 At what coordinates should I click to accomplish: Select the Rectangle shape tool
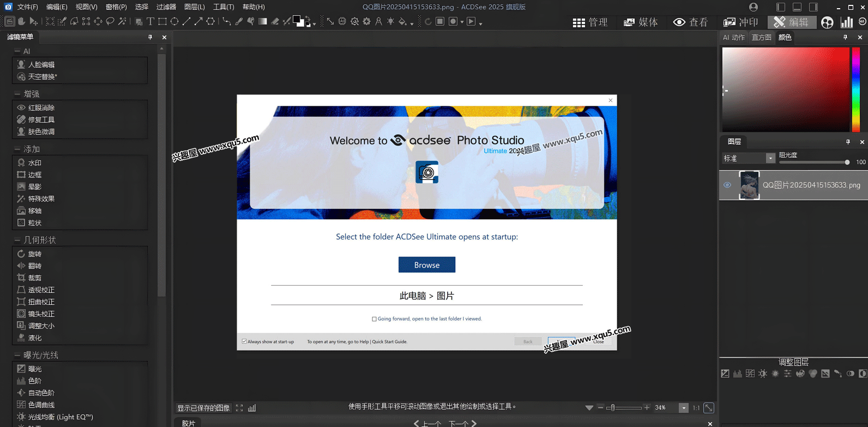[x=162, y=22]
